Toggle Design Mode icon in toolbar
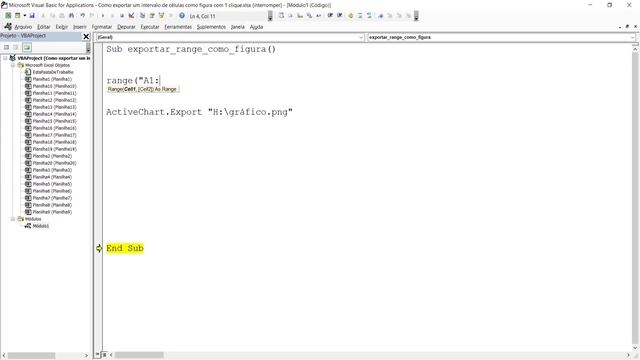Viewport: 640px width, 360px height. point(131,16)
